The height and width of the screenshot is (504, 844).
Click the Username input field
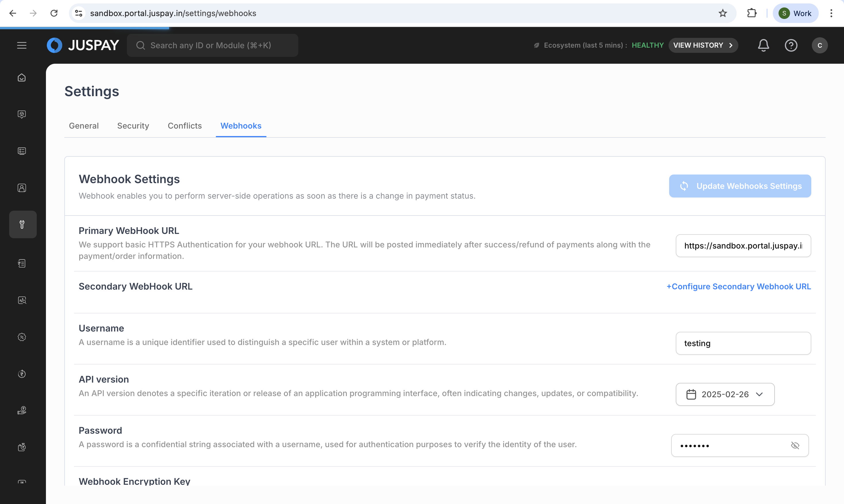pyautogui.click(x=743, y=343)
